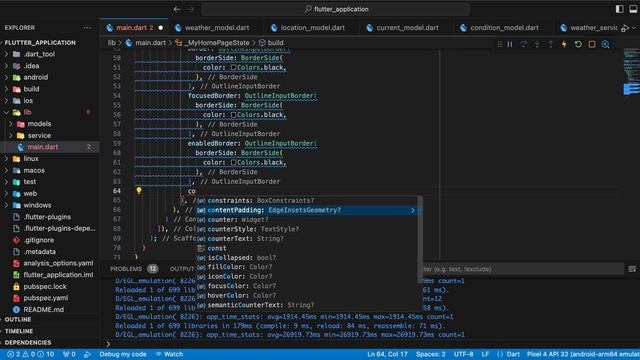Click the Dart language mode
Image resolution: width=640 pixels, height=360 pixels.
pos(513,354)
